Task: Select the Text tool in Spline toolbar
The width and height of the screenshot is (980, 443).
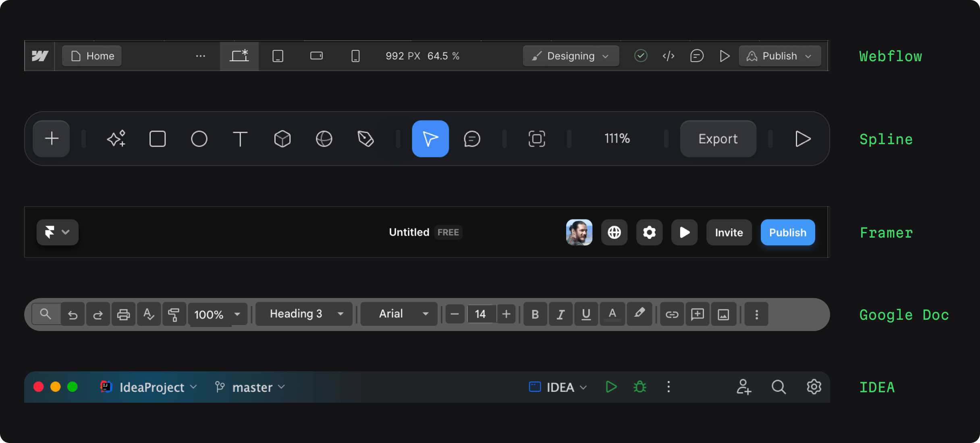Action: [x=240, y=139]
